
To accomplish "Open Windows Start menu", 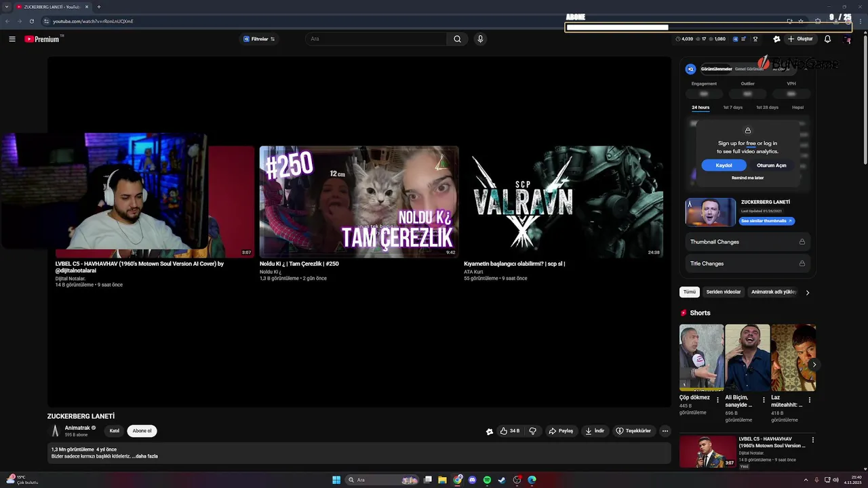I will [x=336, y=480].
